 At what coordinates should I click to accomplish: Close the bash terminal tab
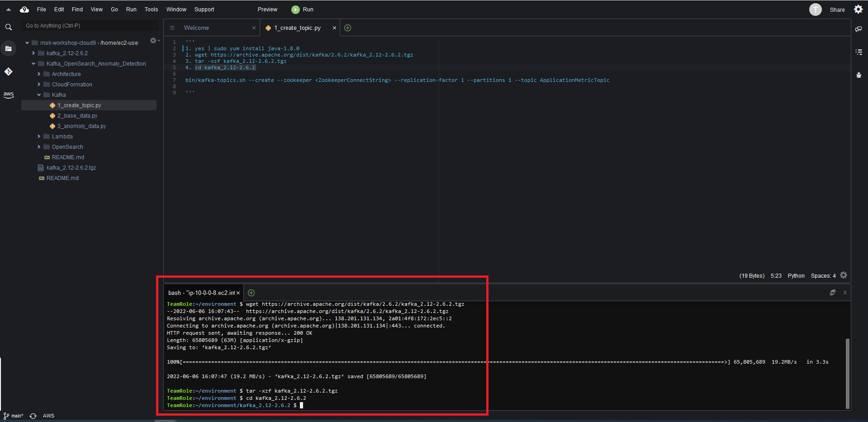pos(238,293)
